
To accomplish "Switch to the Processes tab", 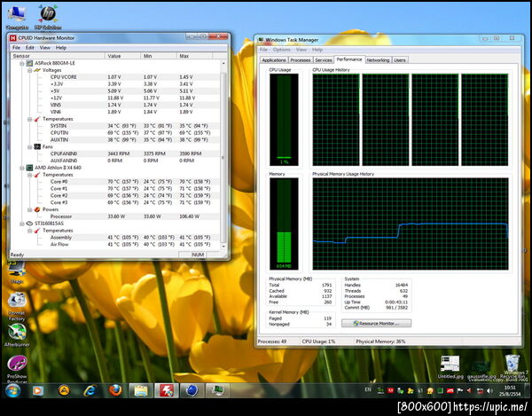I will [x=301, y=60].
